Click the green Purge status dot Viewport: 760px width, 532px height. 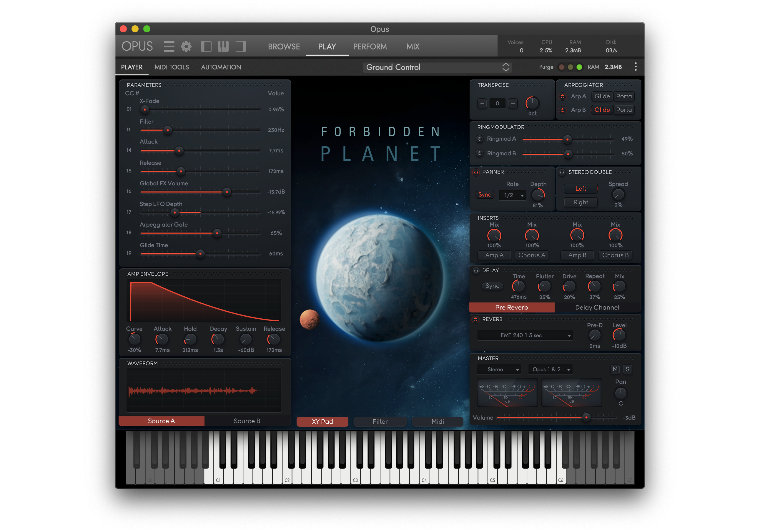click(579, 67)
